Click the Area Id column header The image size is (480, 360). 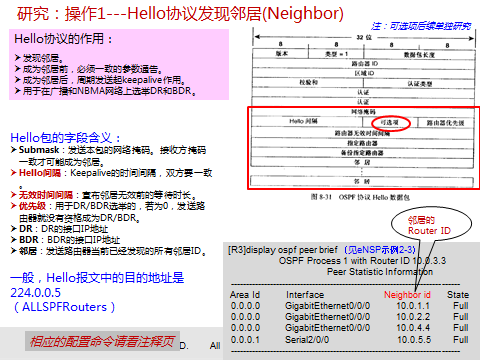pos(245,295)
